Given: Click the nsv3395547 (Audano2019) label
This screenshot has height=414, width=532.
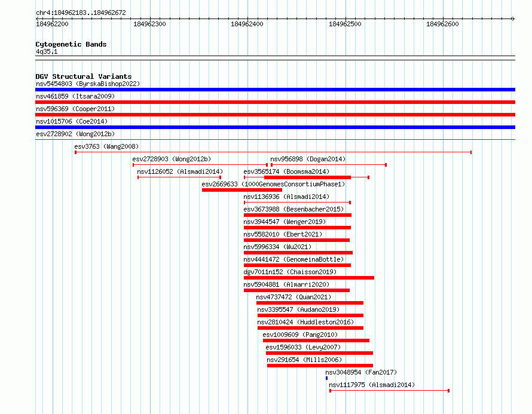Looking at the screenshot, I should coord(298,309).
